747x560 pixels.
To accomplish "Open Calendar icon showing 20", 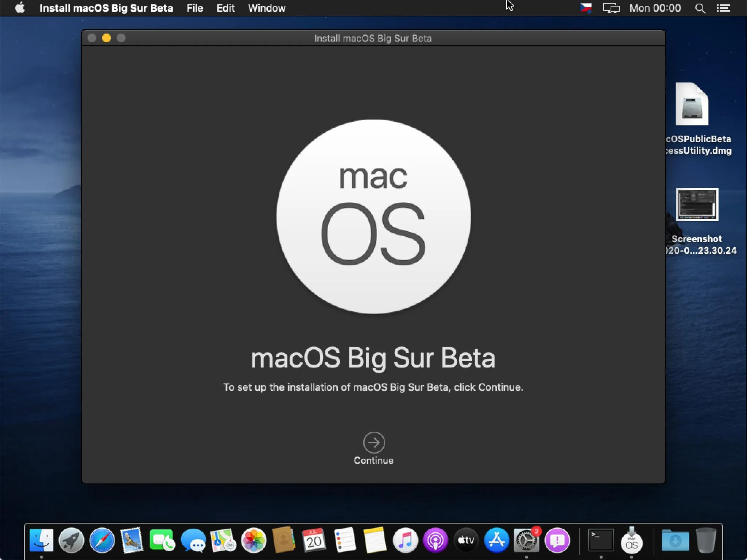I will (314, 540).
